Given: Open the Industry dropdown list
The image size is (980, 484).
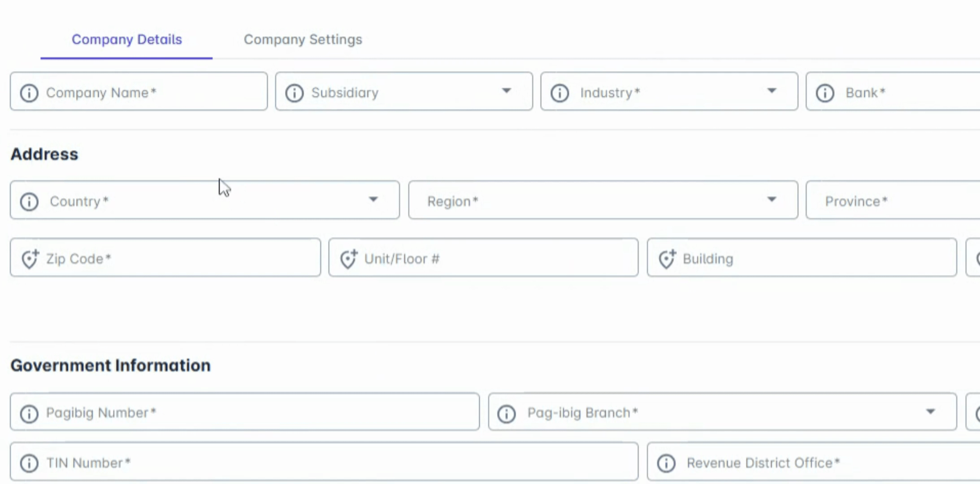Looking at the screenshot, I should point(772,91).
